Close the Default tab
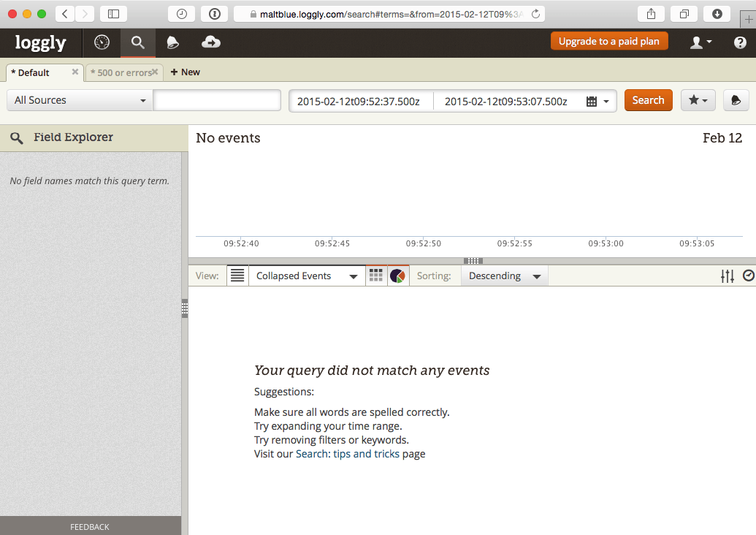 pyautogui.click(x=75, y=72)
